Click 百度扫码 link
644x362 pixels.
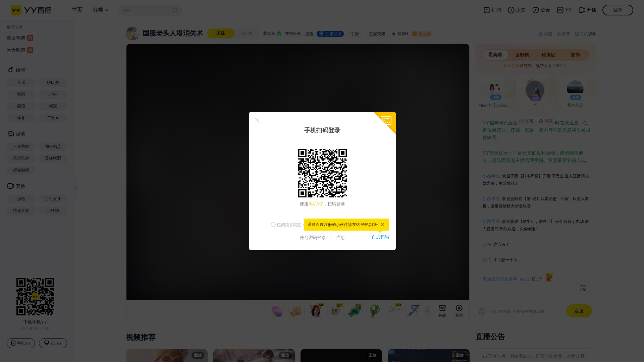[380, 237]
